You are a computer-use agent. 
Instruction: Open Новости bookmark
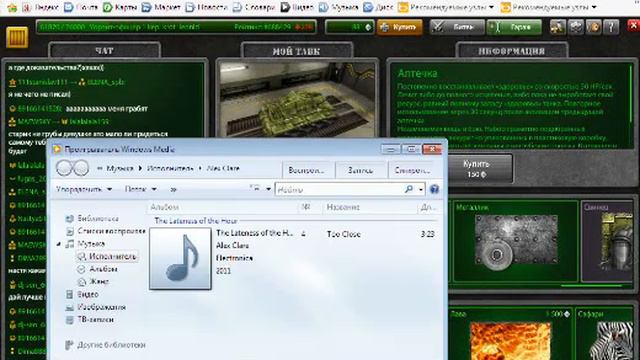click(x=206, y=7)
